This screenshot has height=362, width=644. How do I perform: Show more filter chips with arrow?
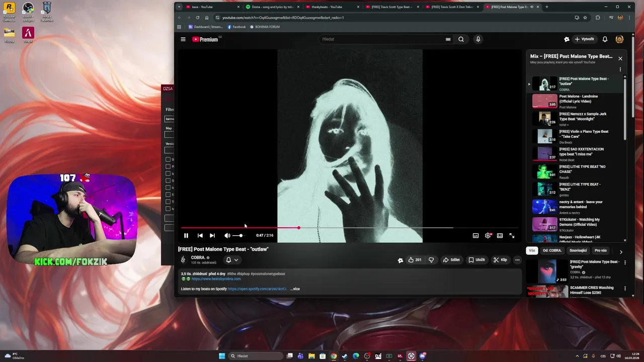click(x=621, y=252)
